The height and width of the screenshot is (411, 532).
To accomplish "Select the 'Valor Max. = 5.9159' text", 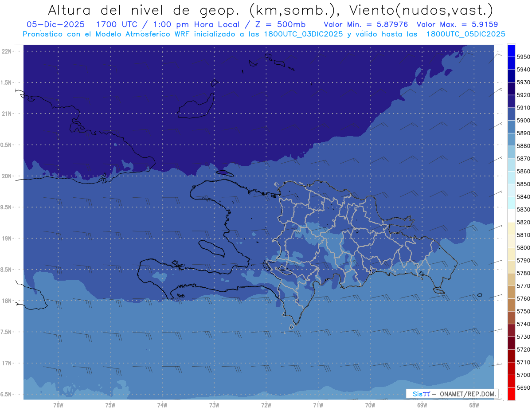I will click(458, 24).
